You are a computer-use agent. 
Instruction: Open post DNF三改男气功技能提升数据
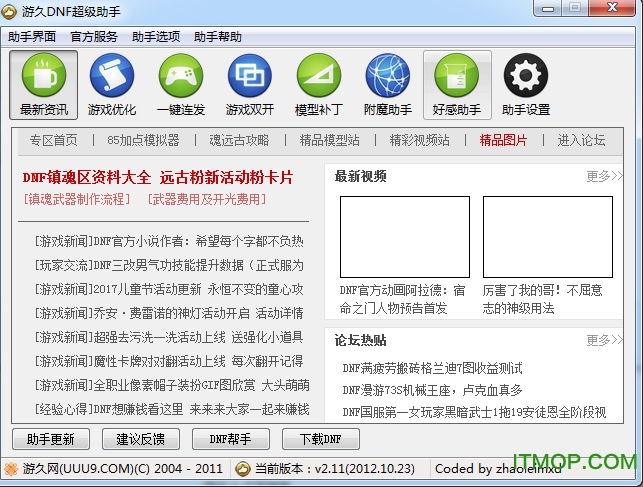pyautogui.click(x=169, y=266)
